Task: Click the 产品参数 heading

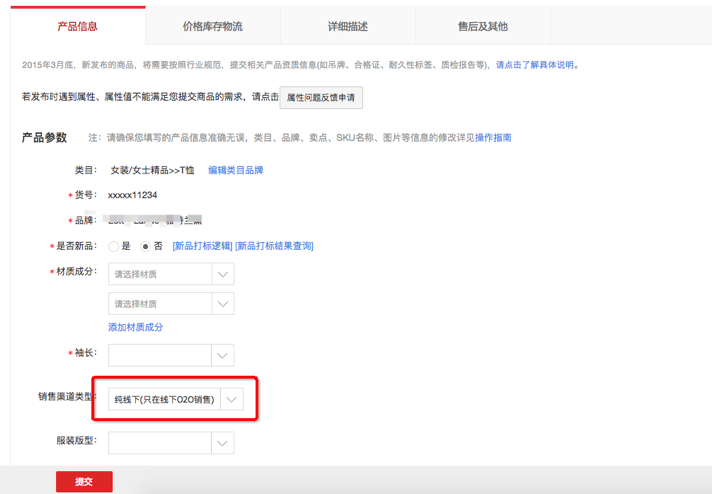Action: point(44,138)
